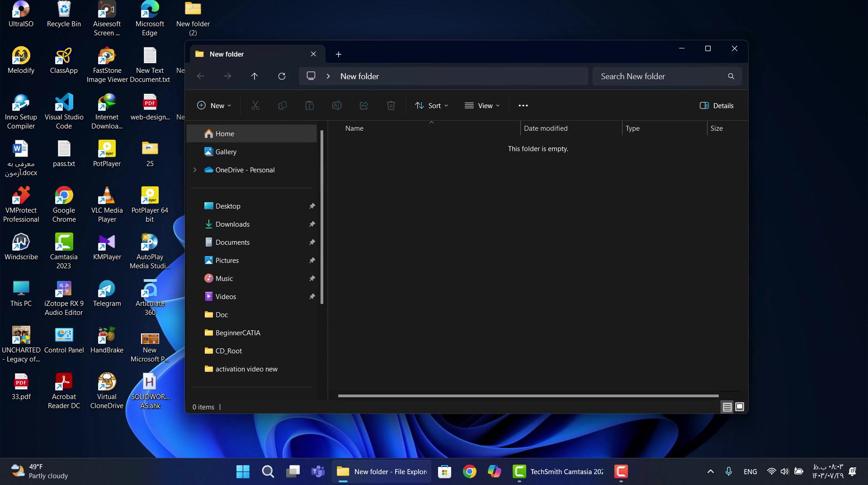Viewport: 868px width, 485px height.
Task: Click the Search New folder input field
Action: (660, 76)
